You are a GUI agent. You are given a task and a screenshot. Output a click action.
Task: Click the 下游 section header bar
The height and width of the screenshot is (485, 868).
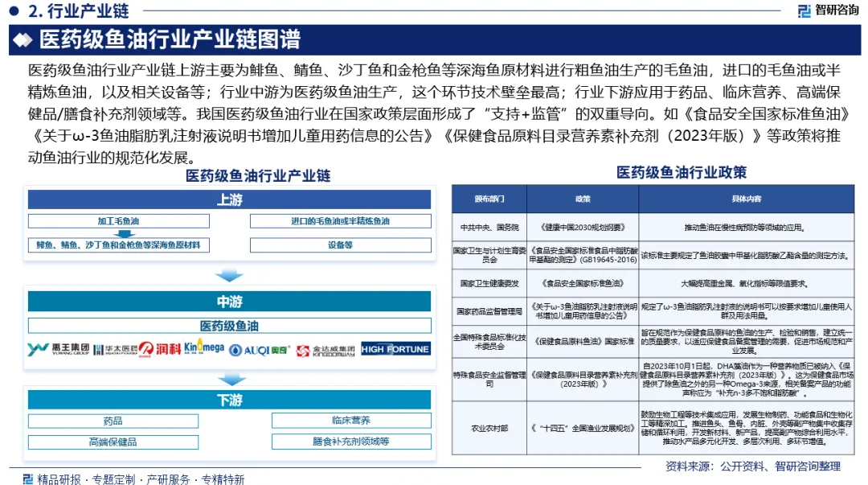229,400
